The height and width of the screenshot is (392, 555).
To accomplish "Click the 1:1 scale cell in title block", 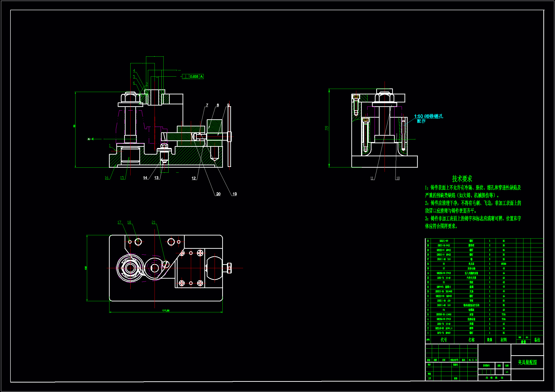I will [507, 372].
